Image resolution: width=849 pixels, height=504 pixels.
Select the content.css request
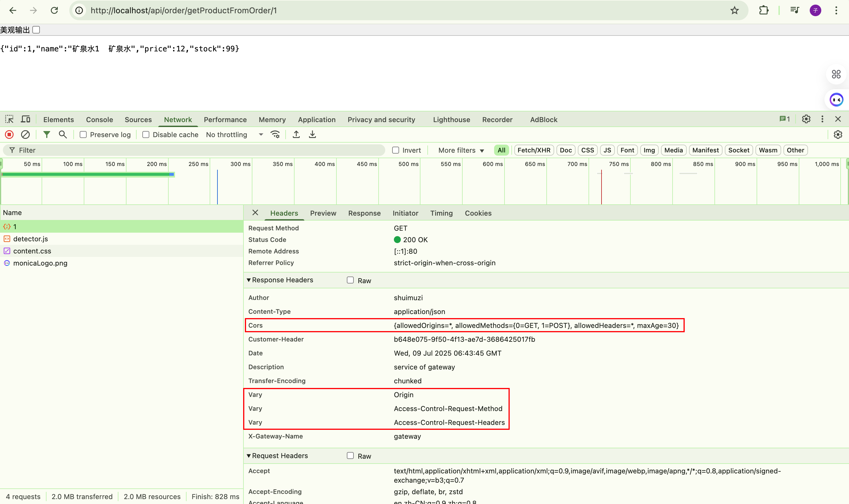point(121,251)
